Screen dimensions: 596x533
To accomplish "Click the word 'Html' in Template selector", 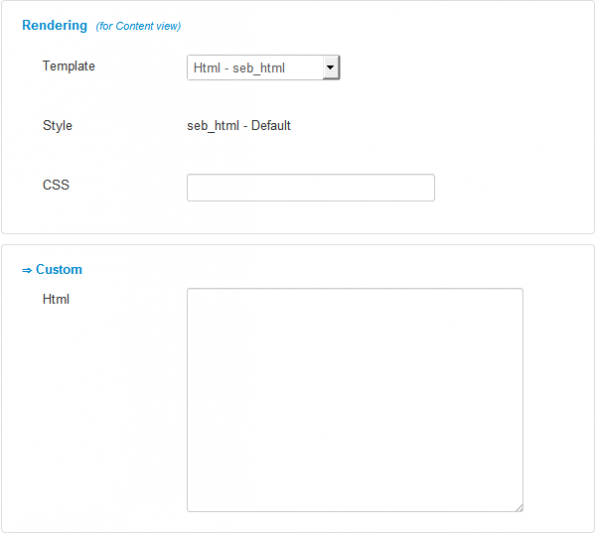I will point(207,68).
